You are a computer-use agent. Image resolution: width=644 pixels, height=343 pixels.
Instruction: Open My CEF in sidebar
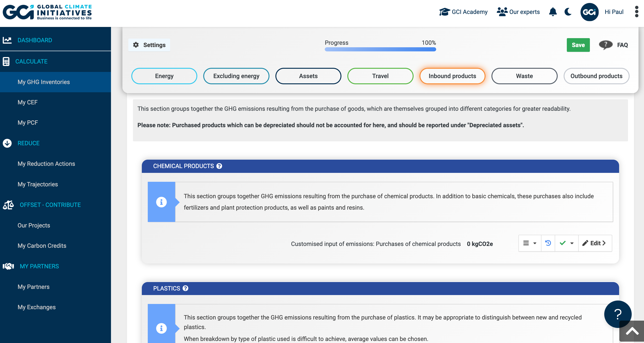(27, 102)
